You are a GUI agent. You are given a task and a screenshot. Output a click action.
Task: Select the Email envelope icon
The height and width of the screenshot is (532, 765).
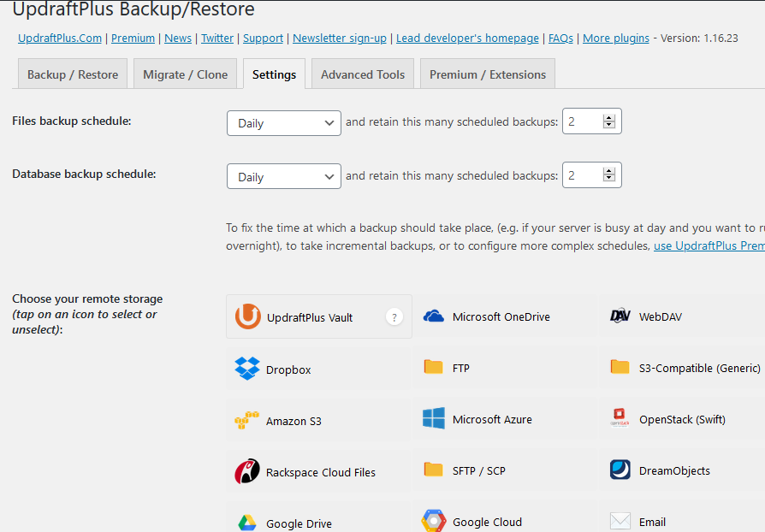[620, 521]
